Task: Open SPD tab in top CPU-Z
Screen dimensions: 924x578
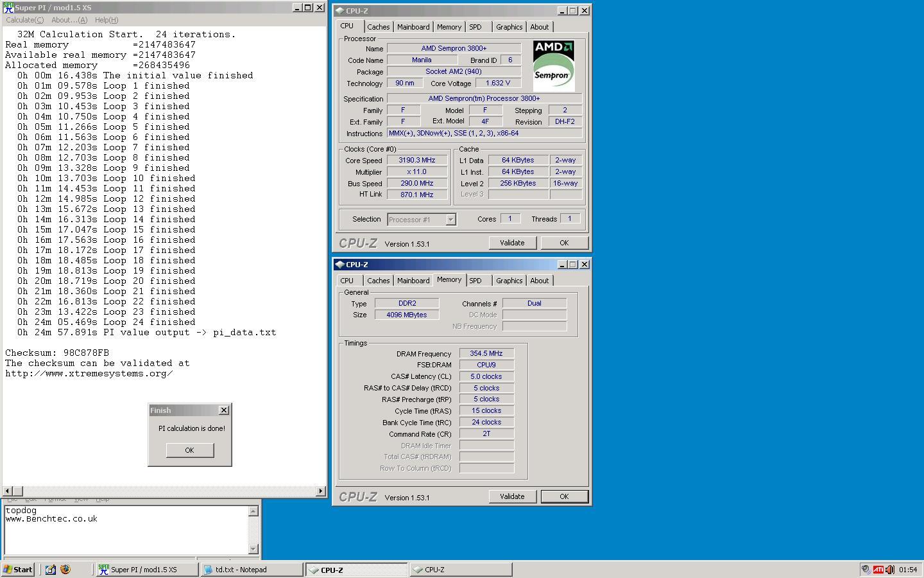Action: point(475,27)
